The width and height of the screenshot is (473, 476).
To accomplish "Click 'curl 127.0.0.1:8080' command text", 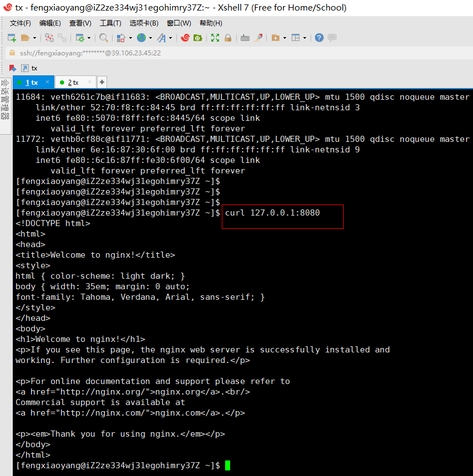I will [272, 213].
